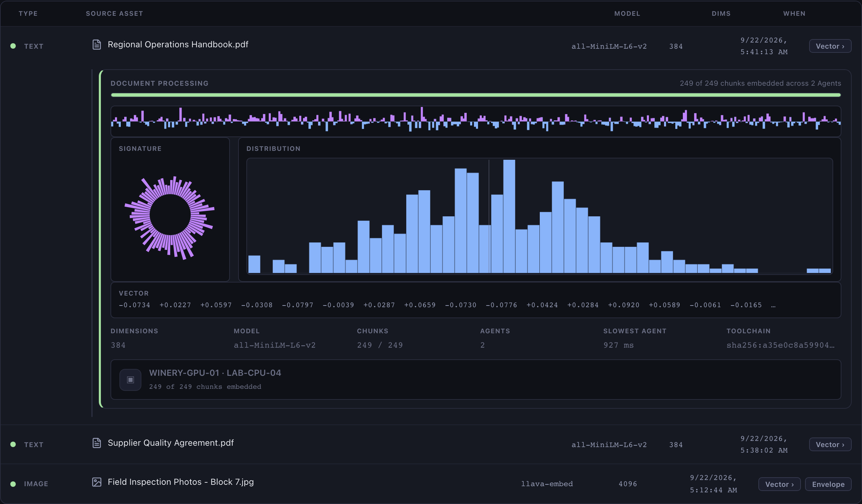This screenshot has height=504, width=862.
Task: Click the 249 / 249 chunks value
Action: point(380,345)
